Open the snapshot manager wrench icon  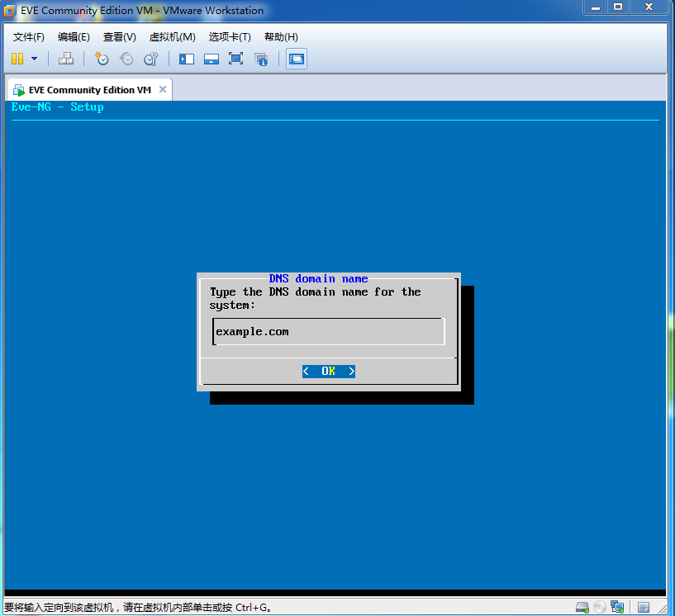(x=151, y=59)
